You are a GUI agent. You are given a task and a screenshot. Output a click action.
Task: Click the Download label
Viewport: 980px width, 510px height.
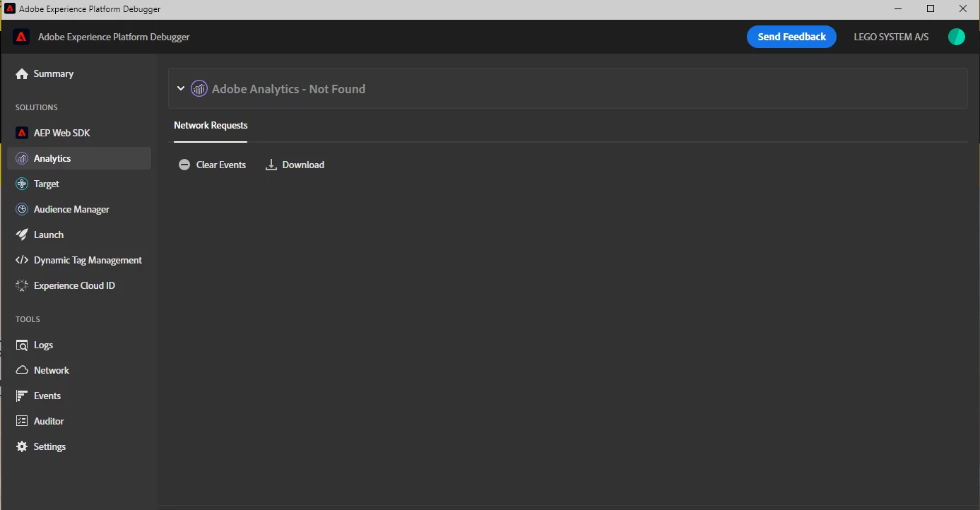click(x=303, y=165)
